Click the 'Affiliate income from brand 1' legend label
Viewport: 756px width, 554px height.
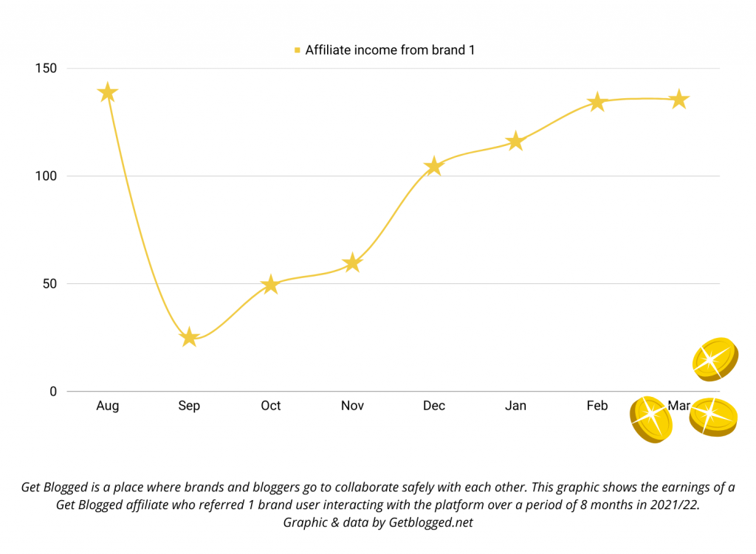point(389,50)
